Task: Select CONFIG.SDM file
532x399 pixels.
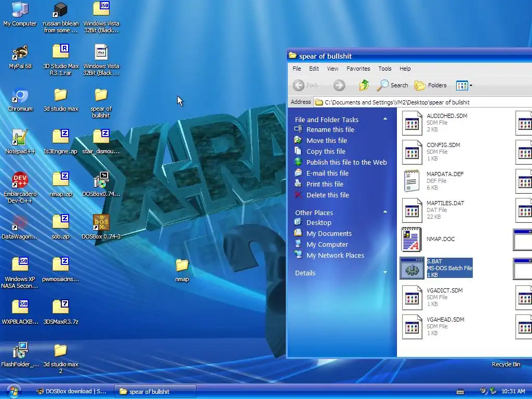Action: tap(431, 152)
